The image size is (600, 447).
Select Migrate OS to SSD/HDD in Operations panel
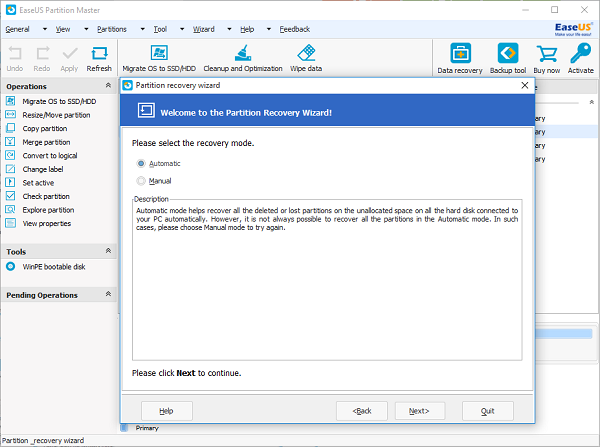click(x=59, y=101)
